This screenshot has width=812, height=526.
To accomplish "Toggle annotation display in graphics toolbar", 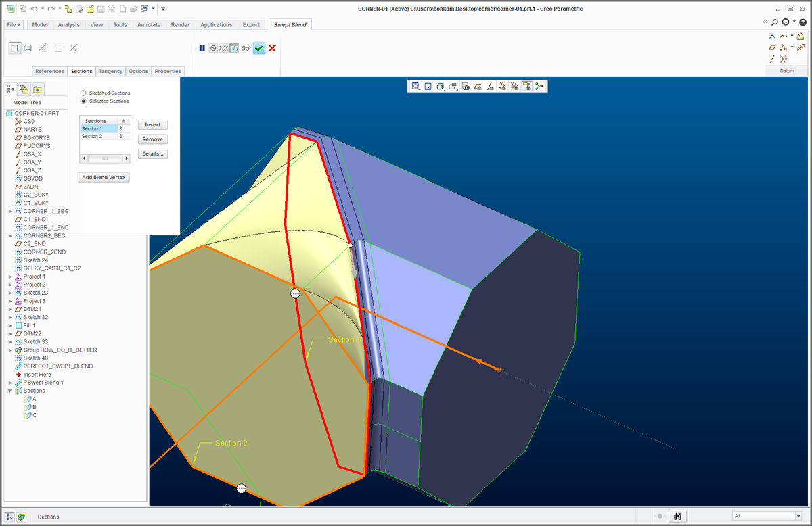I will point(526,86).
